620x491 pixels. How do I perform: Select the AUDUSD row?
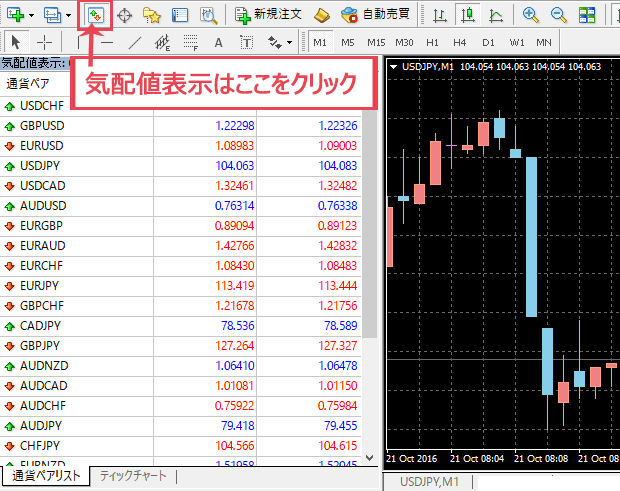click(180, 206)
